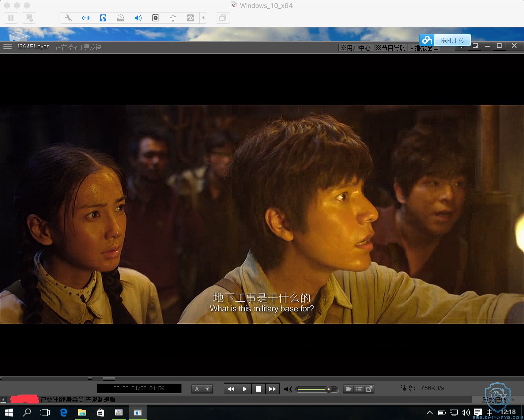
Task: Open the 历史记录 history link
Action: (x=498, y=400)
